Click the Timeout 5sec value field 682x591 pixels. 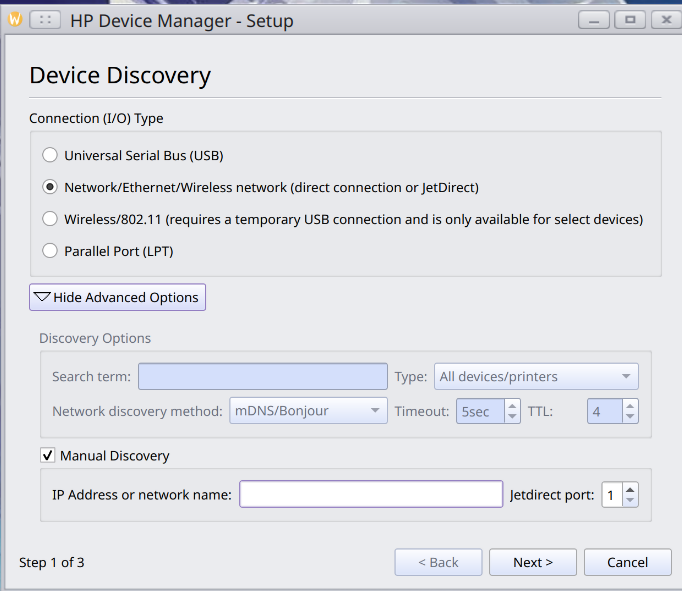tap(480, 411)
